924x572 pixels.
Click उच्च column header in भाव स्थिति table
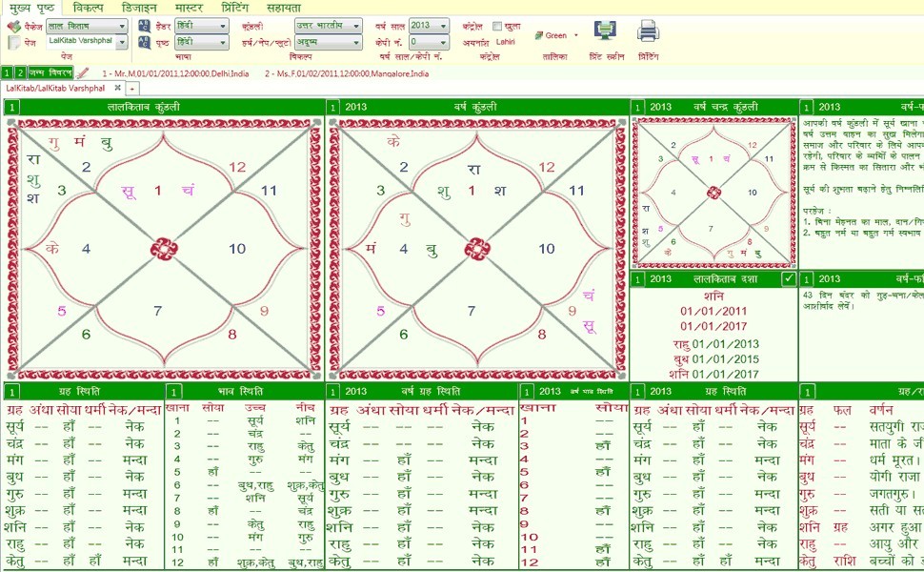click(x=255, y=407)
